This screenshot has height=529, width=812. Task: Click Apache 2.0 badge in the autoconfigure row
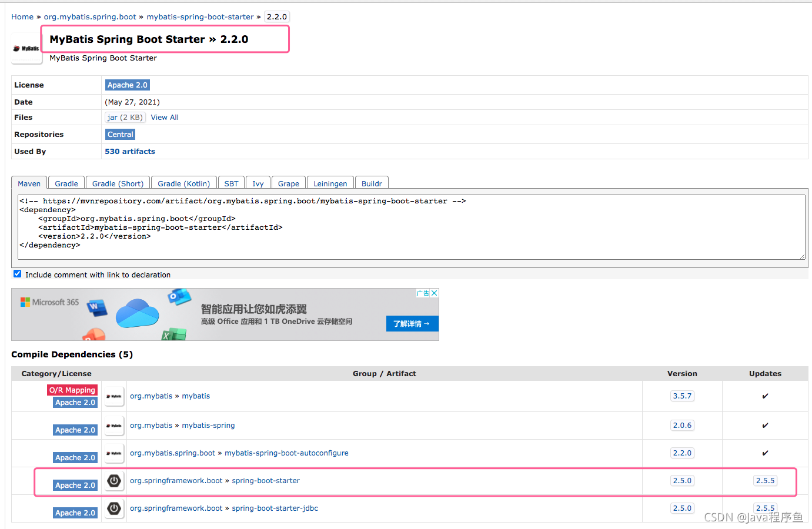pyautogui.click(x=75, y=458)
